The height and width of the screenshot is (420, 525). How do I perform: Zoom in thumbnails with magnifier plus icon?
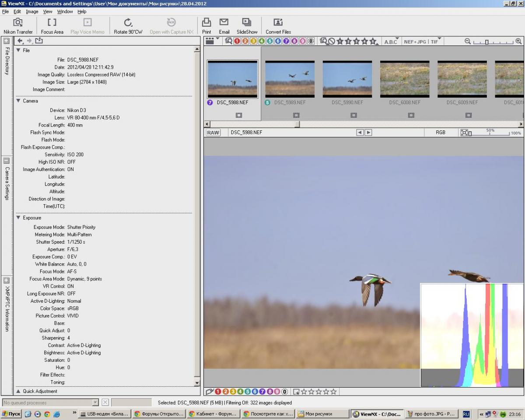point(518,41)
